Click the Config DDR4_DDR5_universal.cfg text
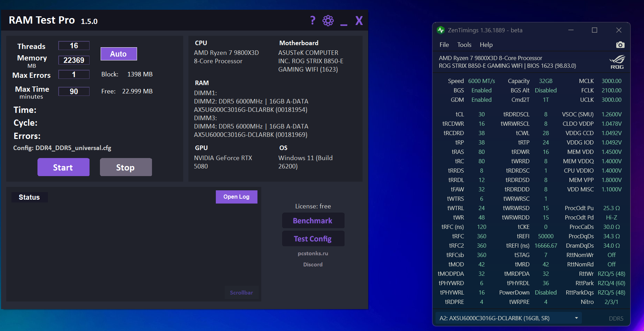644x331 pixels. pyautogui.click(x=62, y=148)
